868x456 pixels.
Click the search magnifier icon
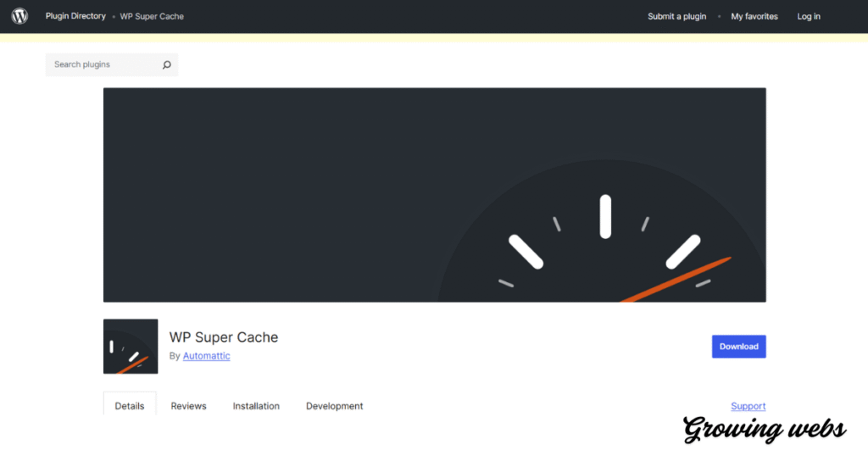167,64
